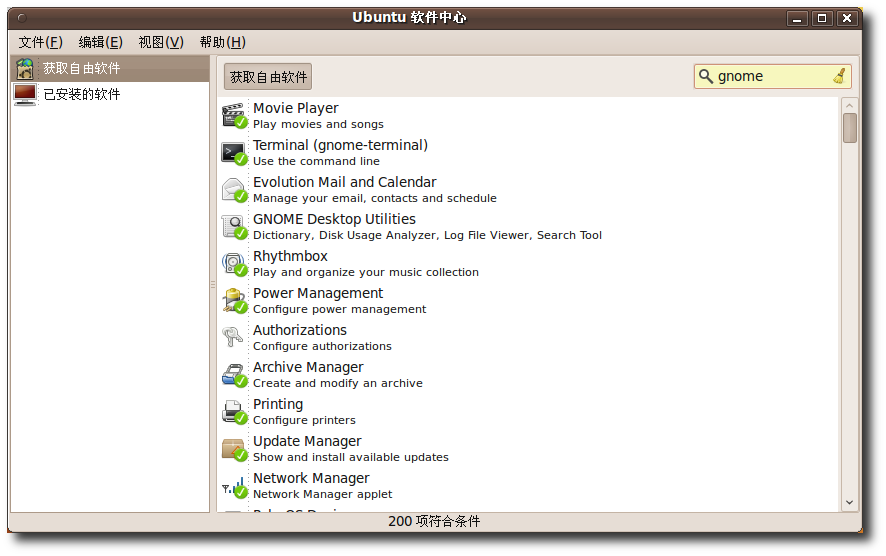Select the "Printing" title
The height and width of the screenshot is (556, 886).
278,404
